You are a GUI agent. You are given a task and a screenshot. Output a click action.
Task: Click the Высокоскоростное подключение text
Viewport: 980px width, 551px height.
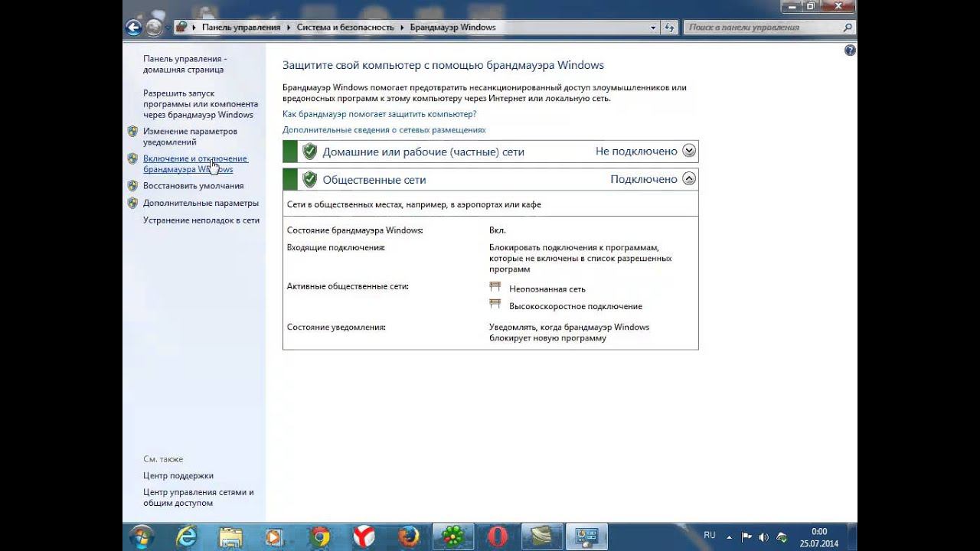576,306
